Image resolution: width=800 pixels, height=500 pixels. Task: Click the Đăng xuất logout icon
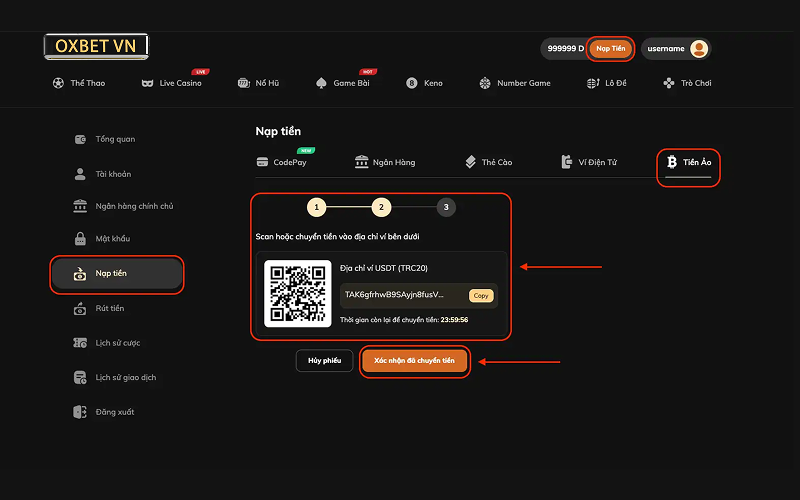80,412
